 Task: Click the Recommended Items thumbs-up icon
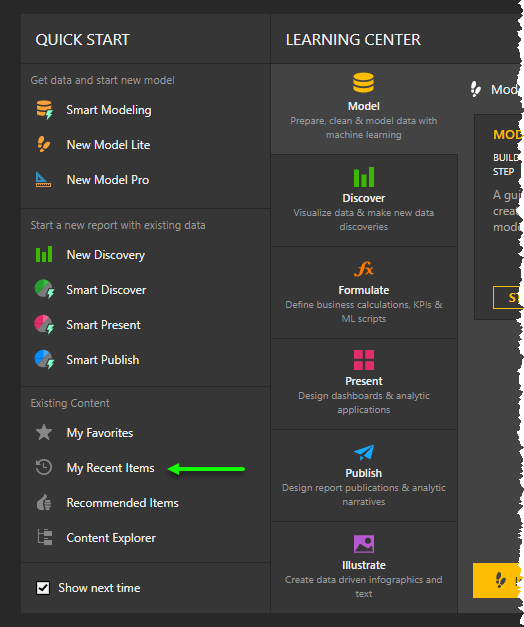point(44,502)
